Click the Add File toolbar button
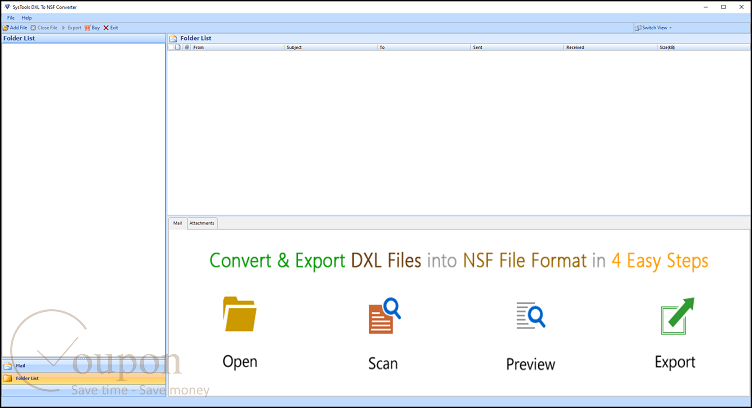Screen dimensions: 752x408 pyautogui.click(x=15, y=28)
